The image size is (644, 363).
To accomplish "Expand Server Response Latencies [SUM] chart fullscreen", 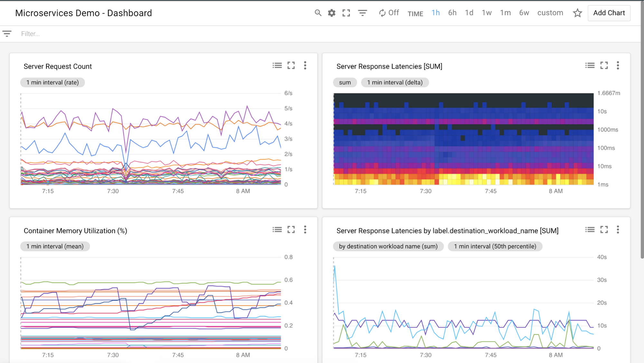I will click(x=604, y=65).
